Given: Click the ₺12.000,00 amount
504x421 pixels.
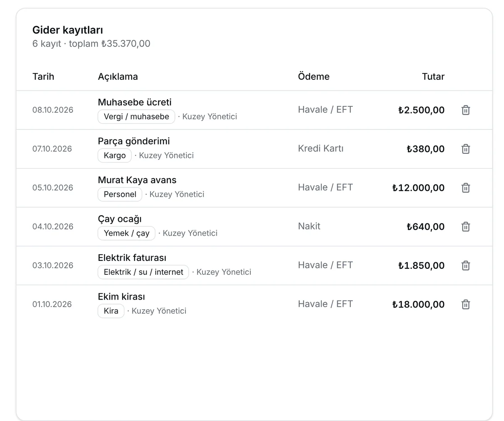Looking at the screenshot, I should pos(418,188).
